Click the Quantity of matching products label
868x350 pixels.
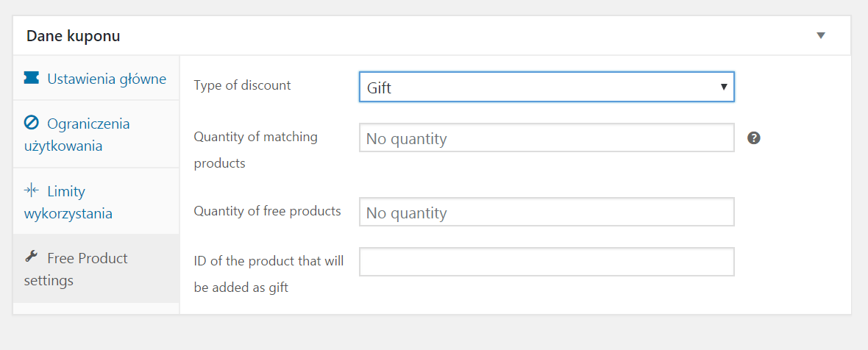[256, 150]
